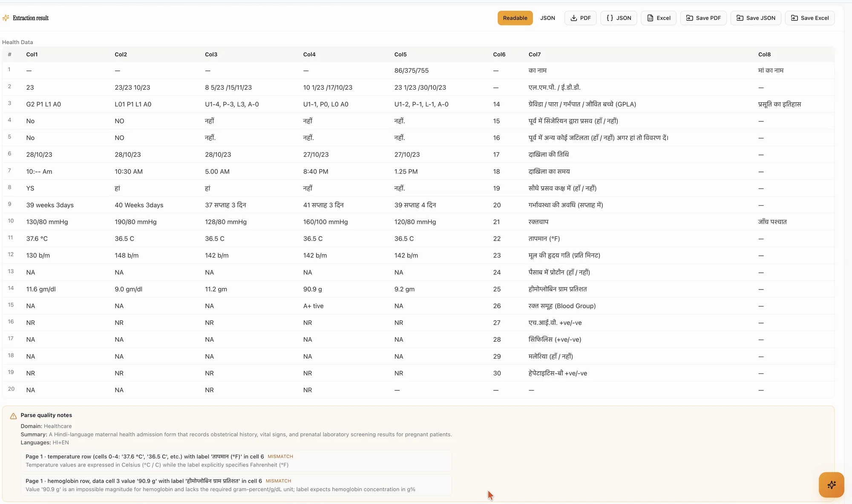Viewport: 852px width, 504px height.
Task: Select the cell '148 b/m'
Action: pos(127,256)
